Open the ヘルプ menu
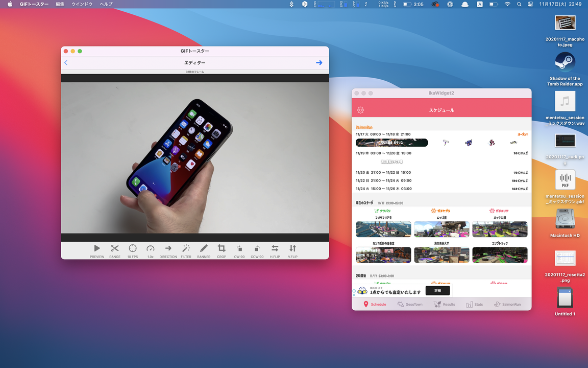This screenshot has width=588, height=368. click(x=106, y=4)
